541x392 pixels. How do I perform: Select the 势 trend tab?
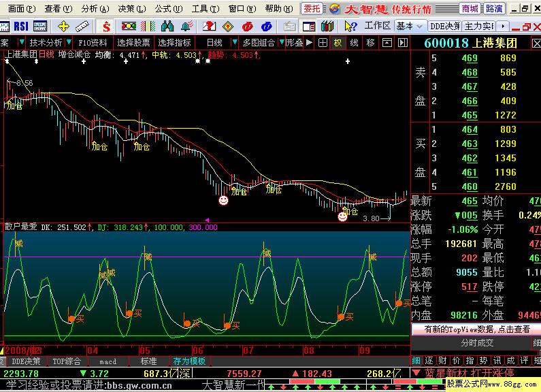tap(483, 361)
